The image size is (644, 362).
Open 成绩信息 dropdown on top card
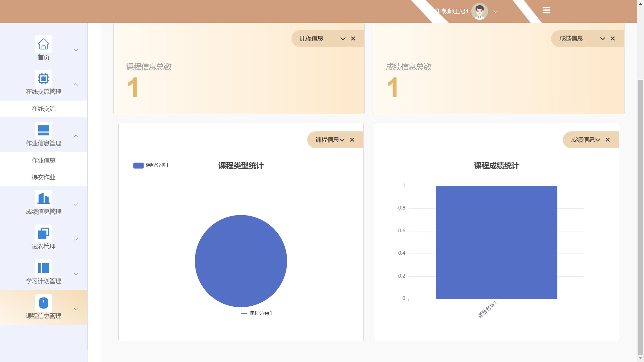click(602, 39)
